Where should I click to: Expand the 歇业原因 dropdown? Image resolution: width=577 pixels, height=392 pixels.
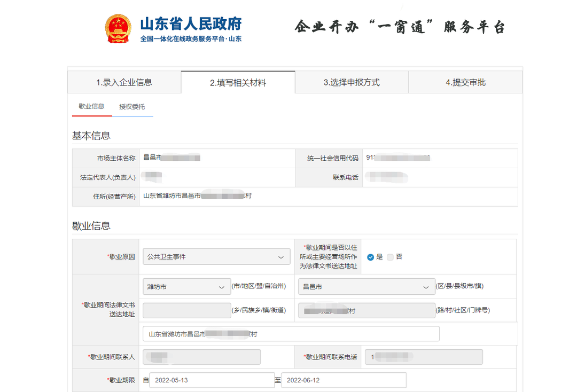216,257
